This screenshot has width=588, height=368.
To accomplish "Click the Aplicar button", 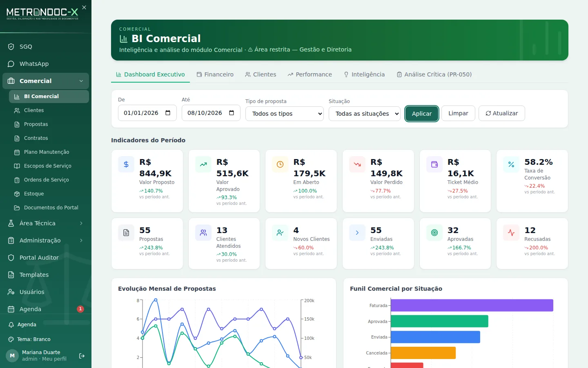I will [422, 114].
